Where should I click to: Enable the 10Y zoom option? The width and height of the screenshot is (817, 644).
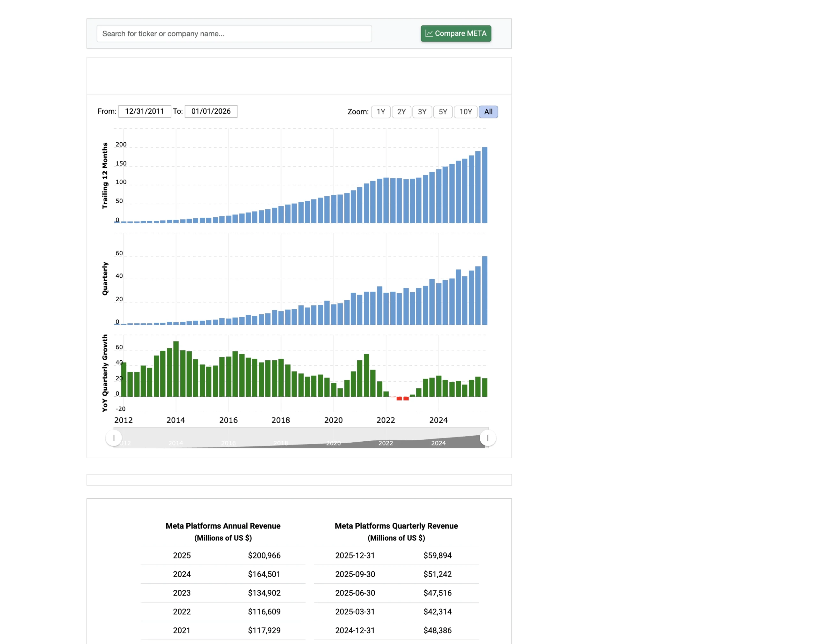tap(466, 112)
